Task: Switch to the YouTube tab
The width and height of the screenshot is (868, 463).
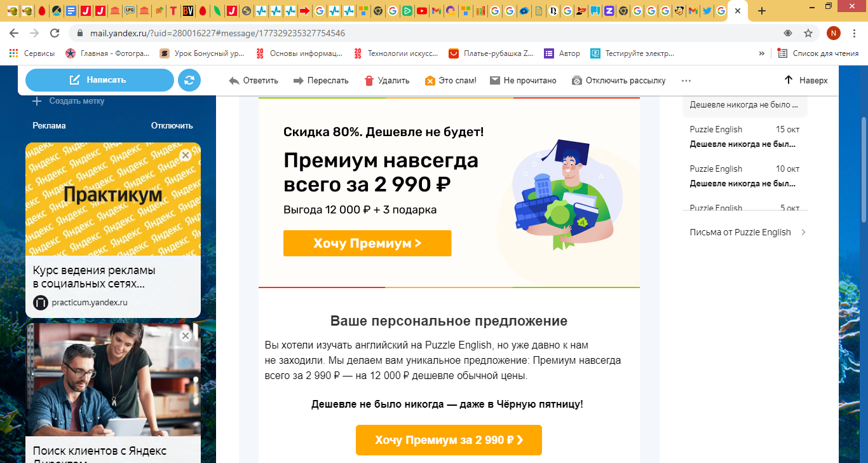Action: pos(421,11)
